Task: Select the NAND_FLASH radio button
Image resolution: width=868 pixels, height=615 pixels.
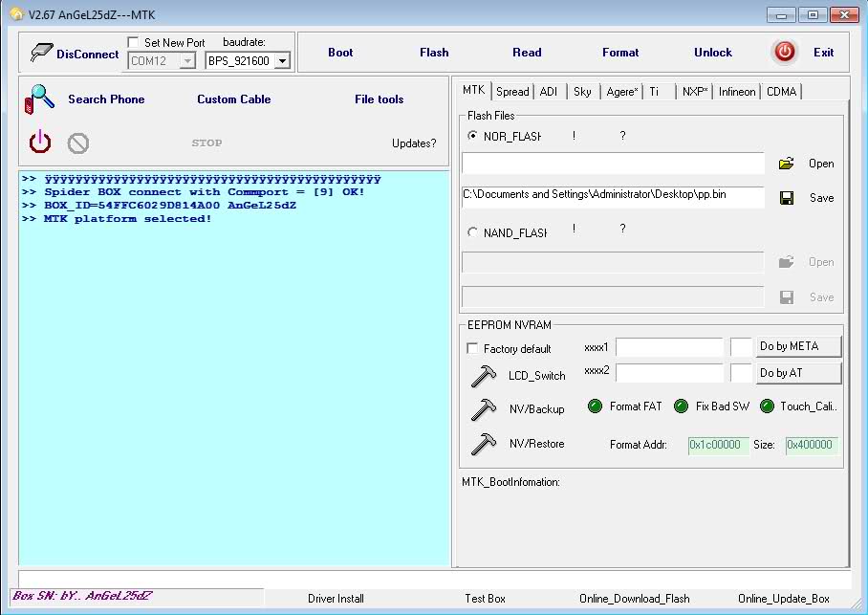Action: (471, 232)
